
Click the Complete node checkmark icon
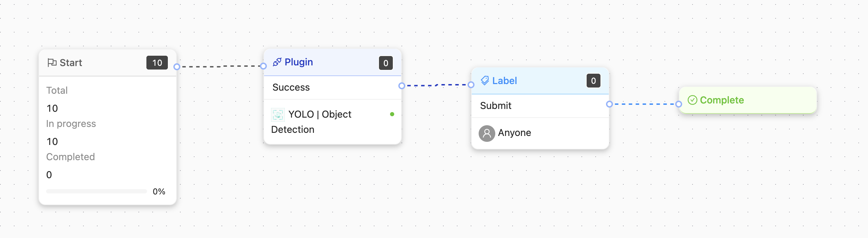692,100
